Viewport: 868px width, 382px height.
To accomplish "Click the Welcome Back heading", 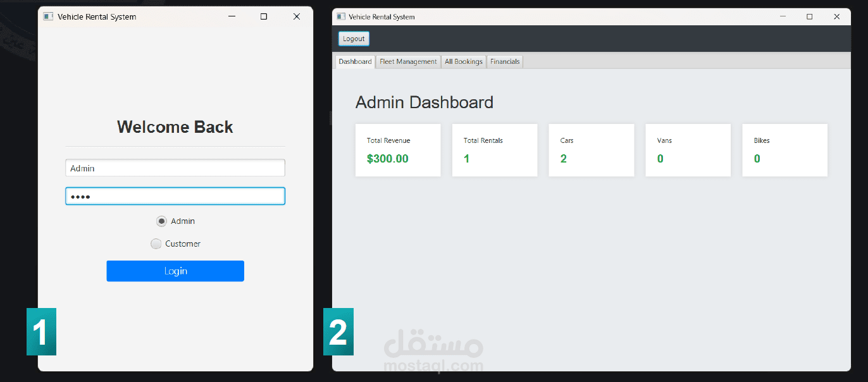I will tap(175, 127).
